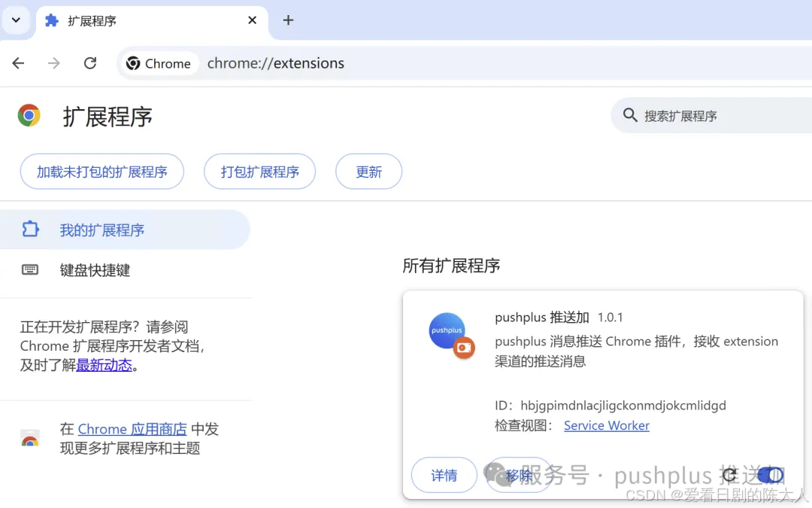
Task: Click 移除 to remove pushplus extension
Action: 519,475
